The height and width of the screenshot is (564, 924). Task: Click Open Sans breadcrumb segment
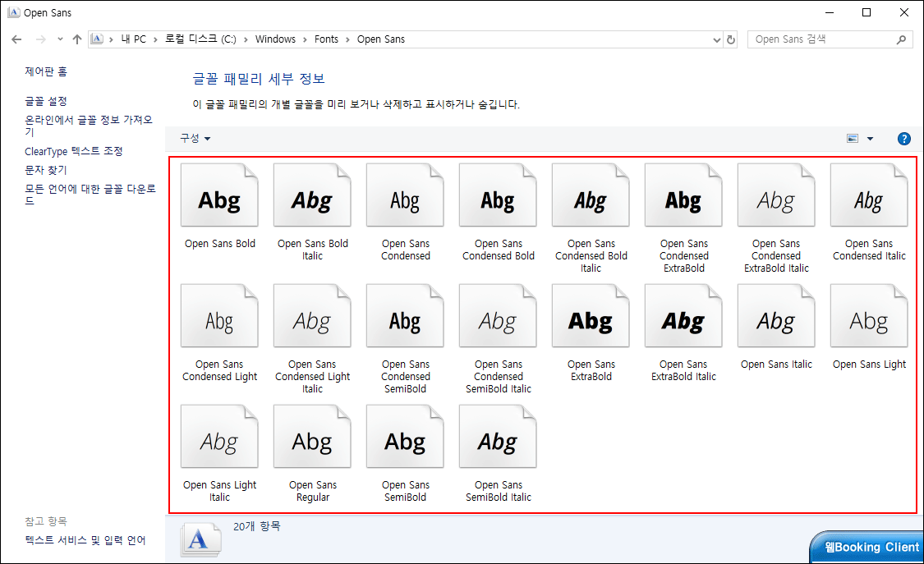(380, 39)
